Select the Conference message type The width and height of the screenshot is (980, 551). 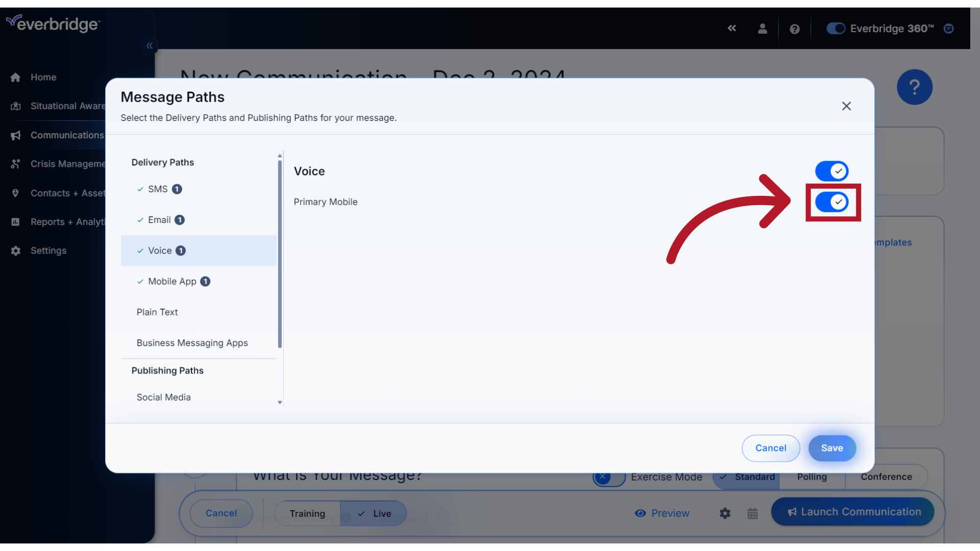886,477
